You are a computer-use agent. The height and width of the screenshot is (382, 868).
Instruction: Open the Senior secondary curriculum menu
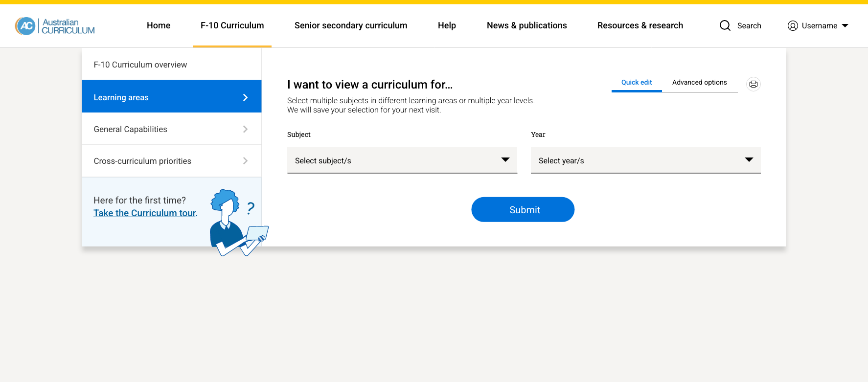point(350,25)
